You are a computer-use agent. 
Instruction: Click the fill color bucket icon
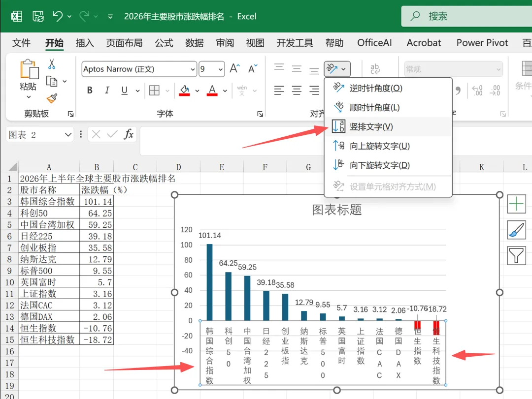pos(184,90)
